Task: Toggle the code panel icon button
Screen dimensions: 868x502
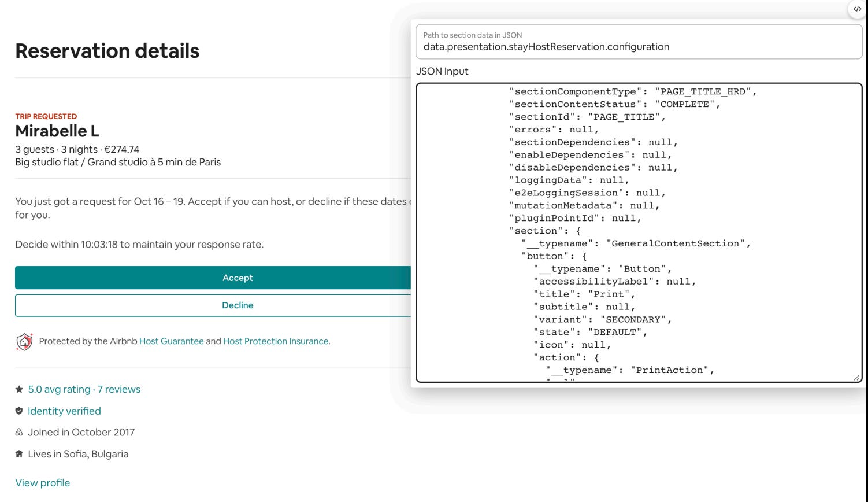Action: [x=857, y=9]
